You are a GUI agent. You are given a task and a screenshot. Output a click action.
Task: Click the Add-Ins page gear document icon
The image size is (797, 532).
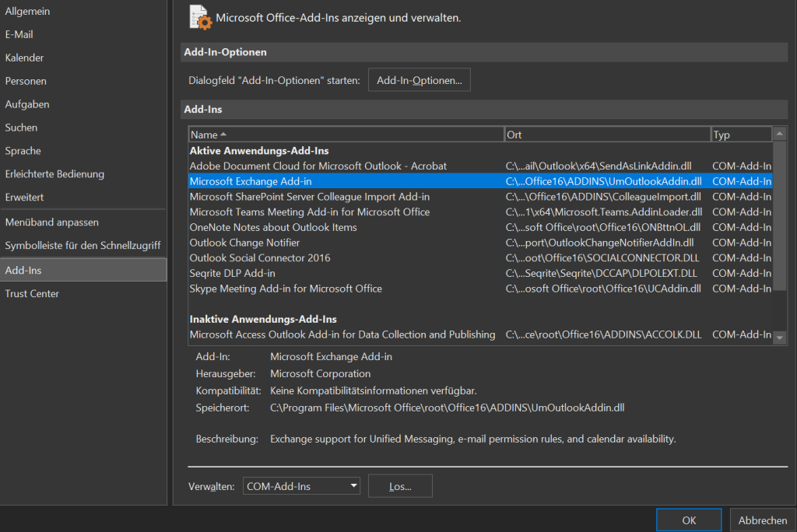[x=200, y=17]
